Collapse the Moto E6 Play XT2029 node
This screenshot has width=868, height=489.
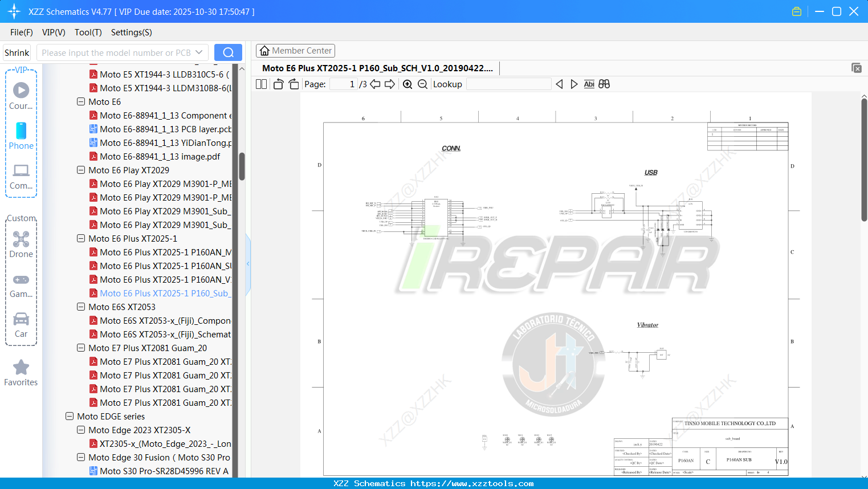click(81, 170)
